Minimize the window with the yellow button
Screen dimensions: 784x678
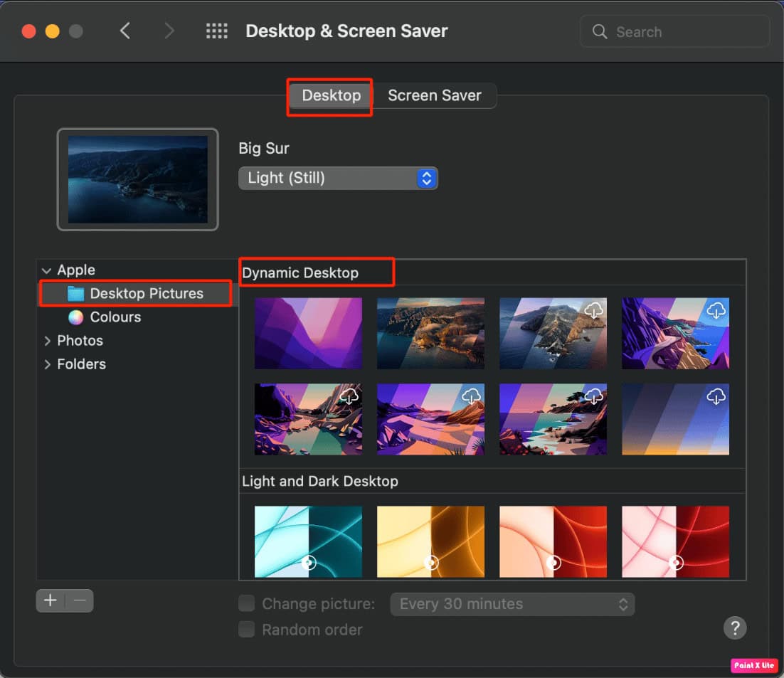(53, 31)
